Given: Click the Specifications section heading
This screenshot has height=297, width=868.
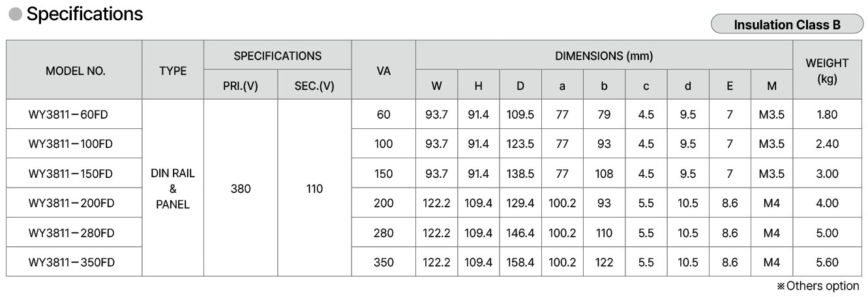Looking at the screenshot, I should pyautogui.click(x=84, y=14).
